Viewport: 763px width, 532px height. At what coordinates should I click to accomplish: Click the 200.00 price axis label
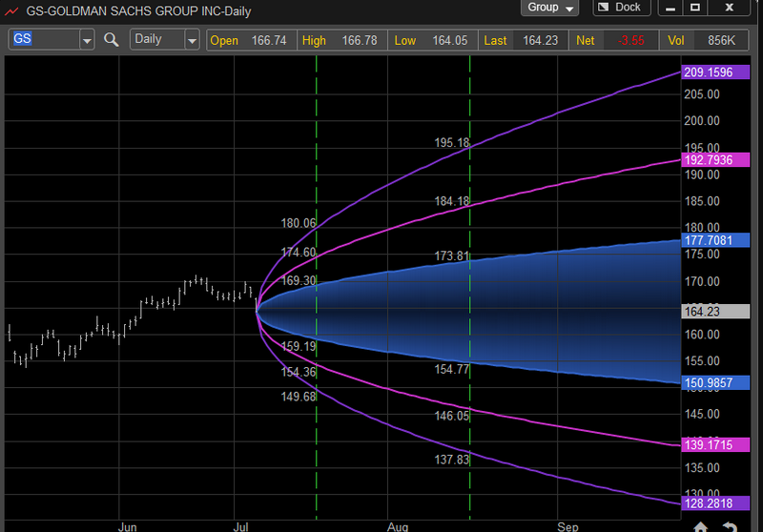pos(702,120)
